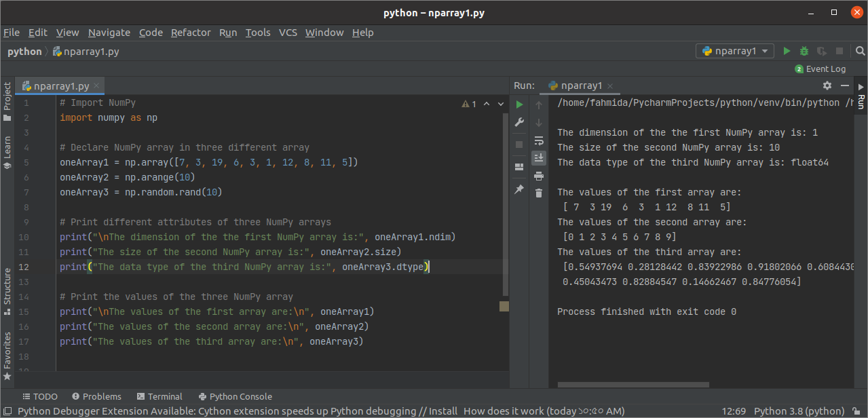Image resolution: width=868 pixels, height=418 pixels.
Task: Print the Run console output
Action: click(x=538, y=176)
